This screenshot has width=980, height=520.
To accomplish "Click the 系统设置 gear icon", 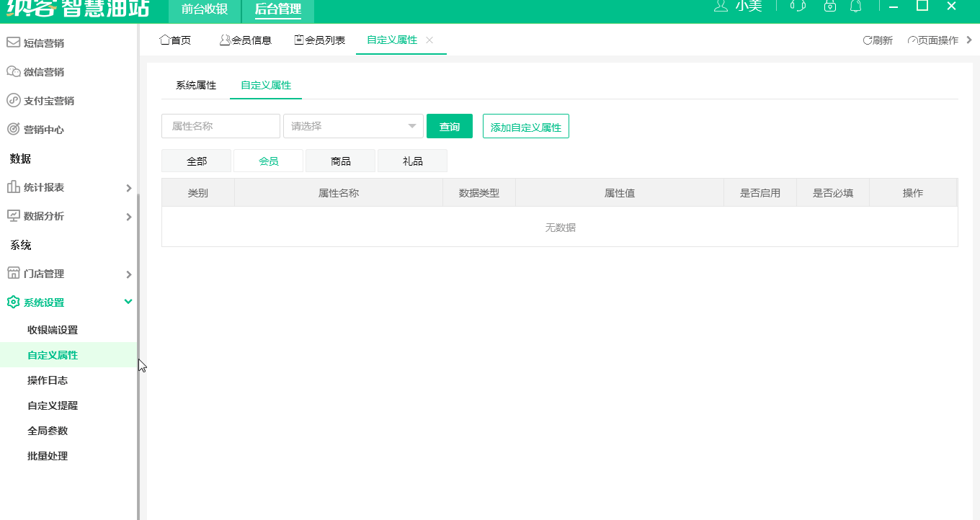I will [x=13, y=302].
